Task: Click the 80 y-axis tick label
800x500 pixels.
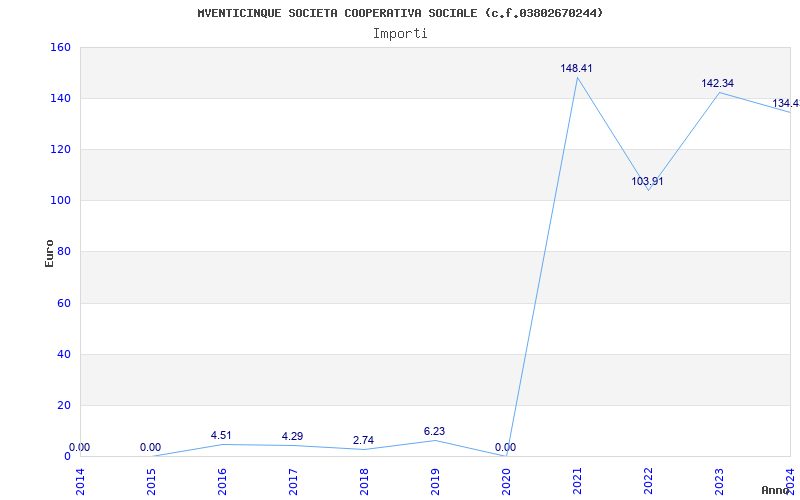Action: pyautogui.click(x=64, y=252)
